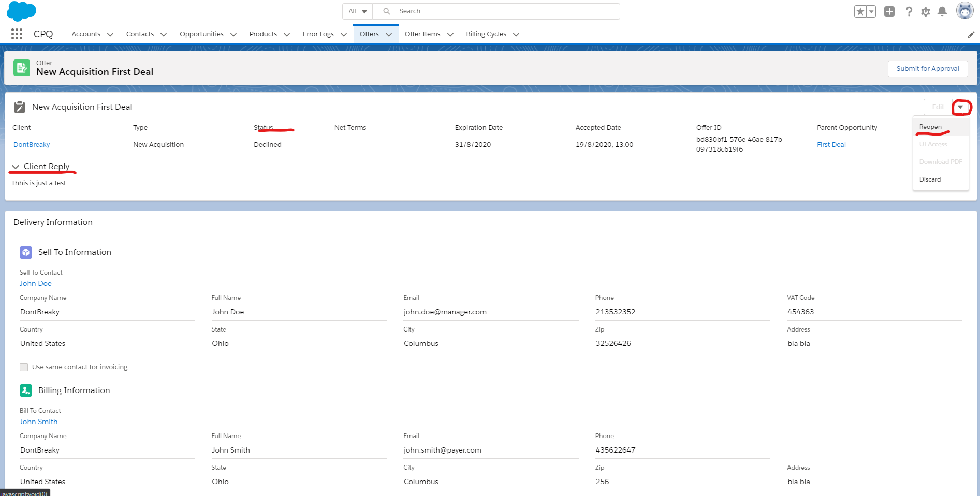The image size is (980, 496).
Task: Go to the Contacts tab
Action: (140, 34)
